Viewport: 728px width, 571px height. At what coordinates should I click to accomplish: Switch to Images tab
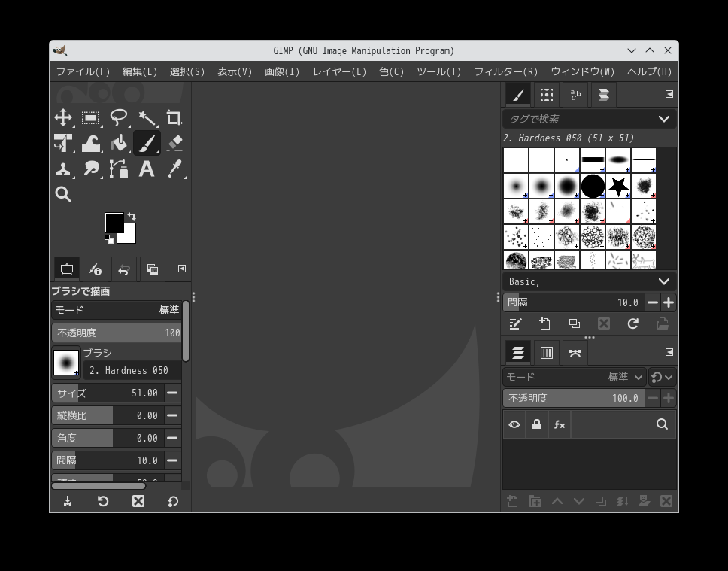pos(152,269)
